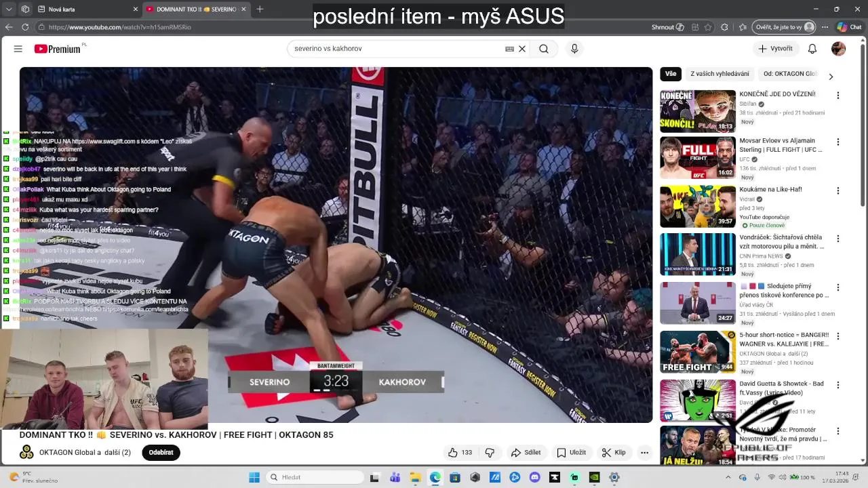Open Edge settings and more ellipsis

(x=825, y=27)
